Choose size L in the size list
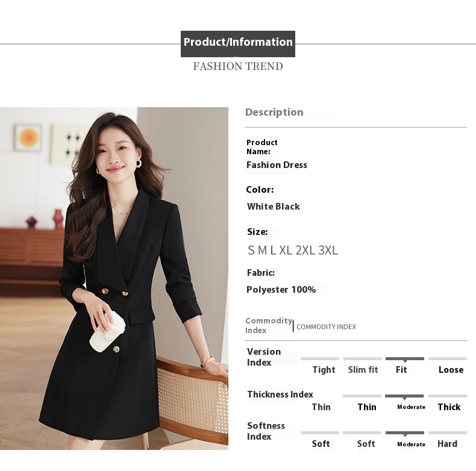Image resolution: width=476 pixels, height=471 pixels. pos(273,250)
